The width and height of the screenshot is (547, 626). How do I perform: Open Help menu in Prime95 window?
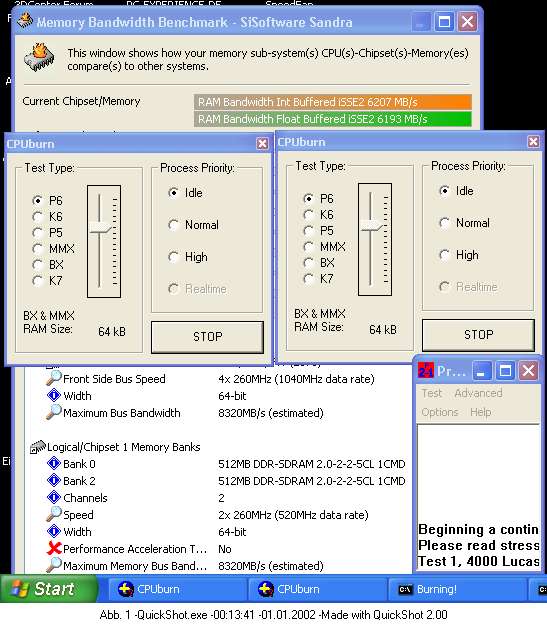481,412
